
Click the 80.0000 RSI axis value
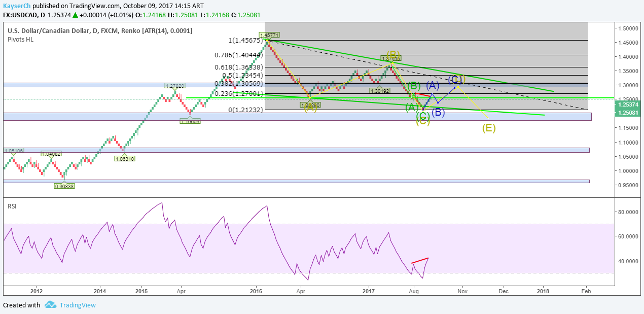(628, 212)
